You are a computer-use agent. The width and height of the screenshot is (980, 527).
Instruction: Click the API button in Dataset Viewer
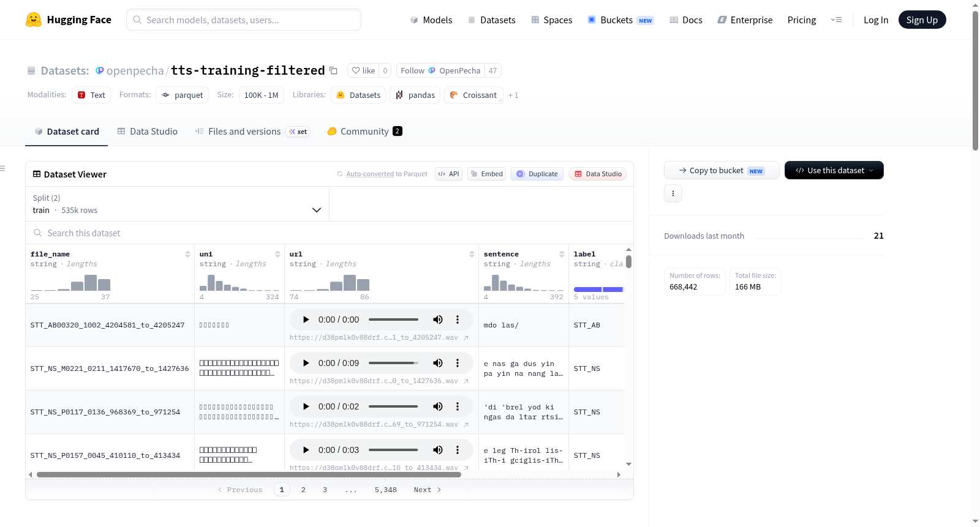[x=448, y=174]
